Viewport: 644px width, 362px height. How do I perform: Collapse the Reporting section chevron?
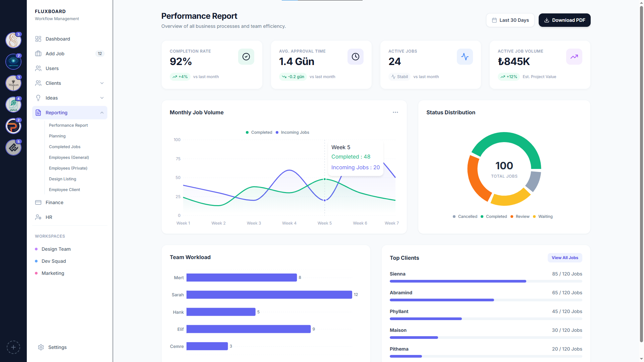[102, 113]
